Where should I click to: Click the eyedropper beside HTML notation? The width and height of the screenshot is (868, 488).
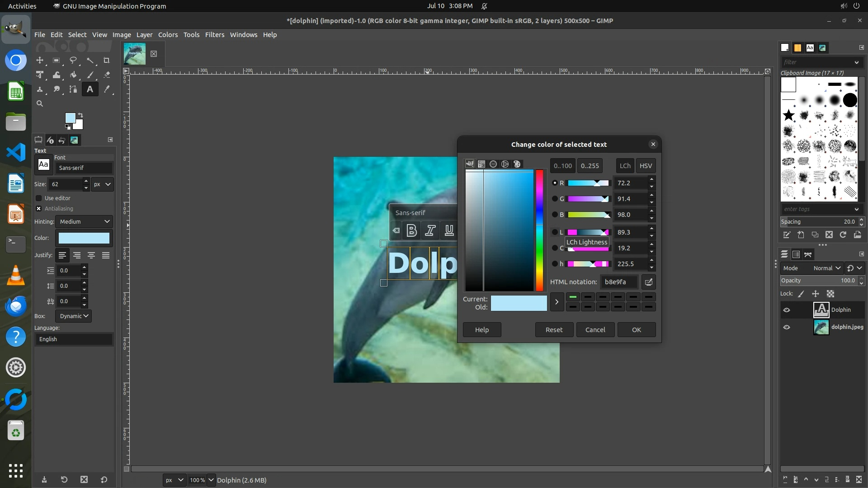(x=648, y=282)
